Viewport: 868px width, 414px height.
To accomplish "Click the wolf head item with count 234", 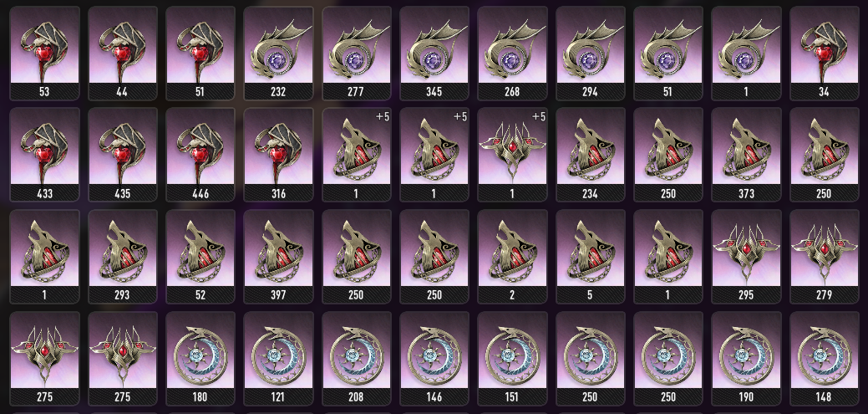I will (x=590, y=155).
